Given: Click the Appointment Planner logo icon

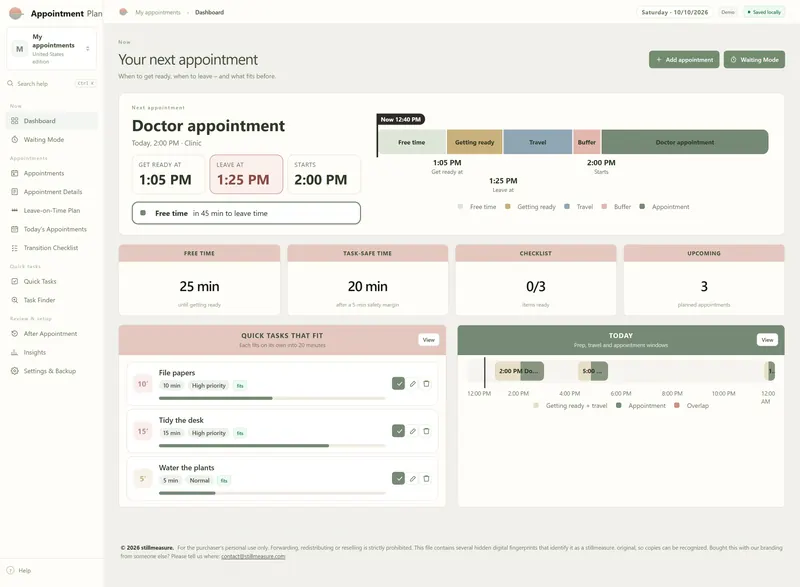Looking at the screenshot, I should pos(16,13).
